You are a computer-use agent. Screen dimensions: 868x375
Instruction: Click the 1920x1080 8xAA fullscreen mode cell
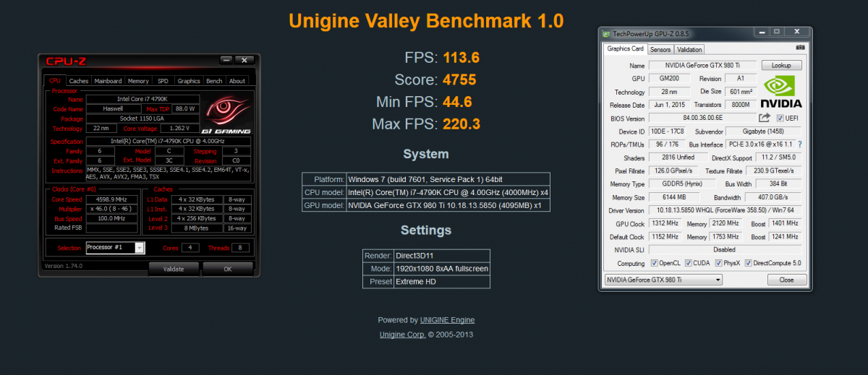[x=441, y=269]
